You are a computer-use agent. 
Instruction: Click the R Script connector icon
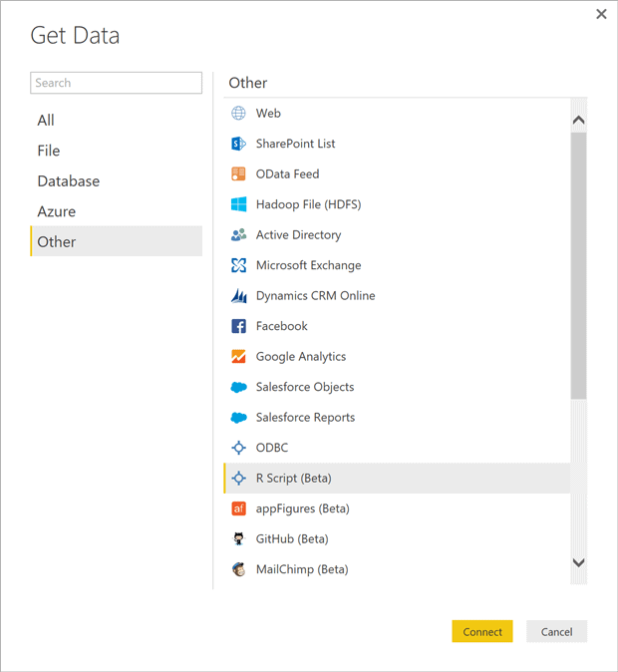point(238,479)
